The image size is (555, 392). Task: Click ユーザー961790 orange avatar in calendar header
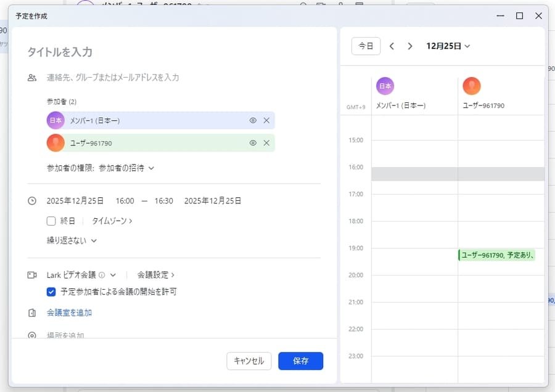[x=472, y=86]
